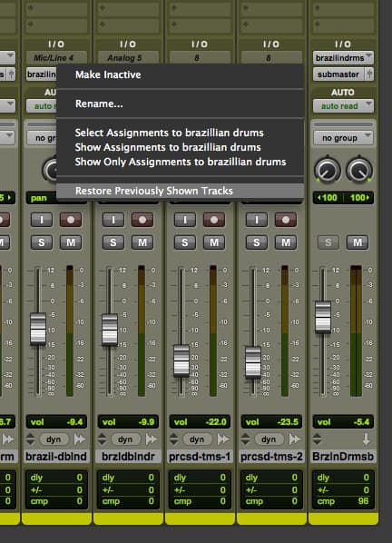Click track type arrows on brazil-dblnd
Viewport: 392px width, 543px height.
[x=31, y=439]
